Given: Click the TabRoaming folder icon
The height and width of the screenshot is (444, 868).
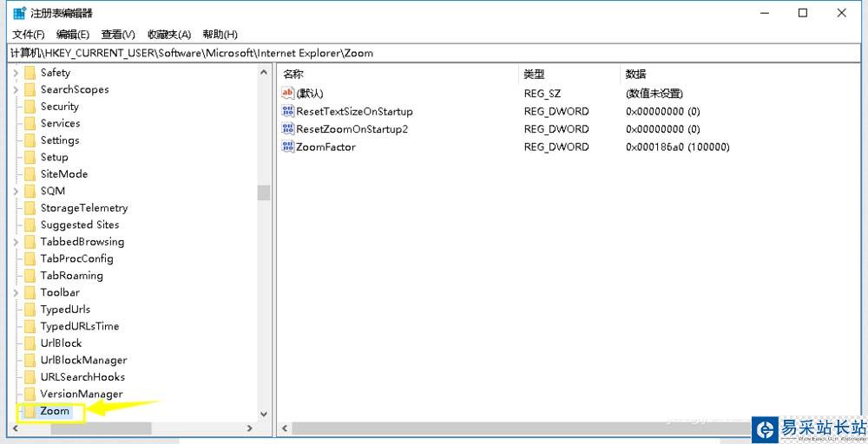Looking at the screenshot, I should click(x=30, y=276).
